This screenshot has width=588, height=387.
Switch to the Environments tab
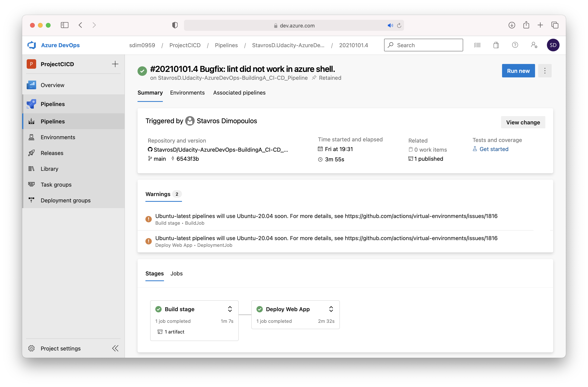187,93
